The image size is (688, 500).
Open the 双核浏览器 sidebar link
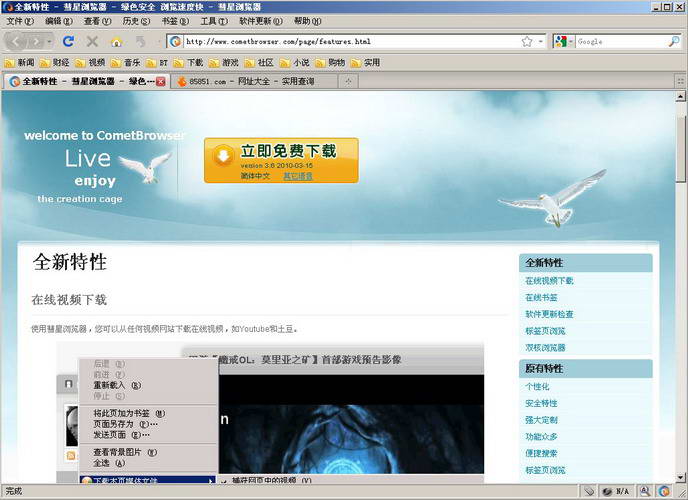545,347
